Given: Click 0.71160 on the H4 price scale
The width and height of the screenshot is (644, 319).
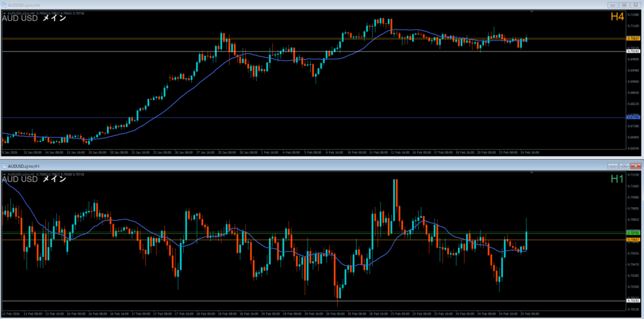Looking at the screenshot, I should [633, 26].
